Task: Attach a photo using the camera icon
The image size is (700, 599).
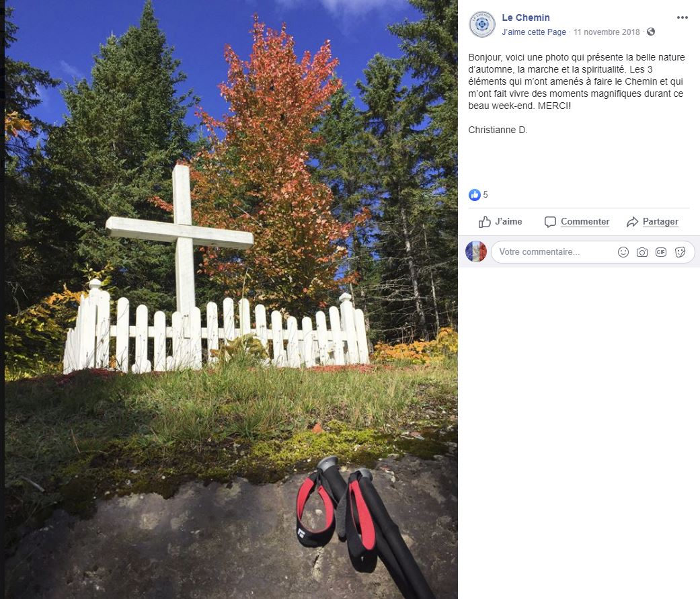Action: point(642,252)
